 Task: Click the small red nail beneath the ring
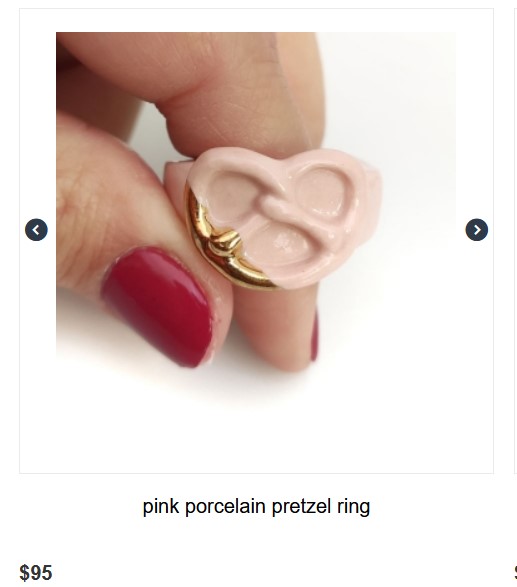(315, 335)
